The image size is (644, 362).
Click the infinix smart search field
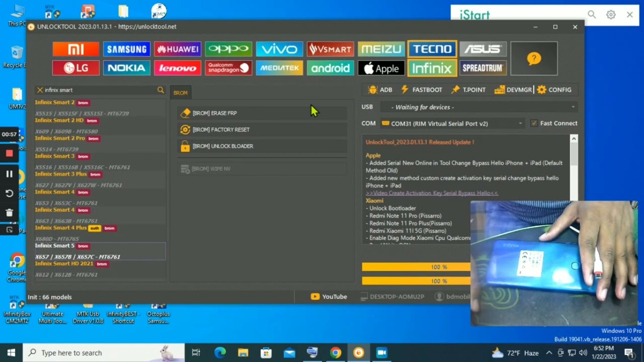coord(100,90)
